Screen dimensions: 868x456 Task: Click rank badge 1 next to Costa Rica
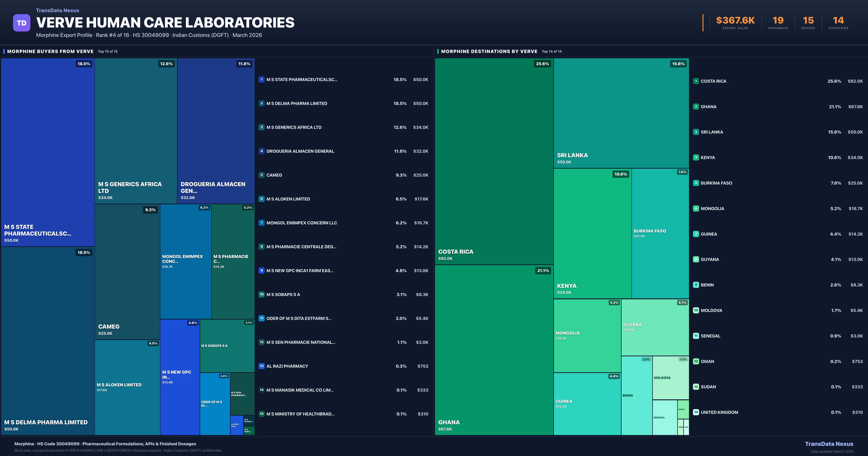click(696, 81)
